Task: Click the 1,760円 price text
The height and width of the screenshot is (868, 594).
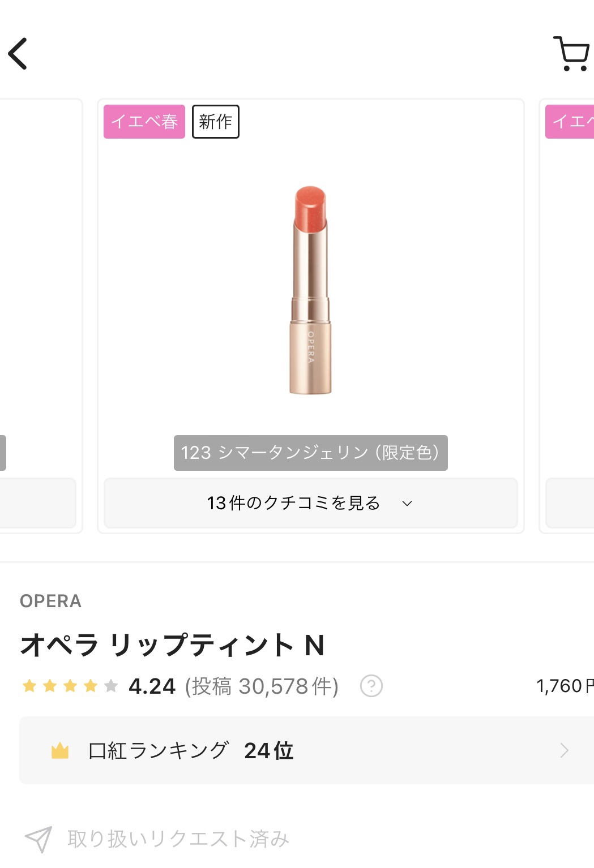Action: click(565, 686)
